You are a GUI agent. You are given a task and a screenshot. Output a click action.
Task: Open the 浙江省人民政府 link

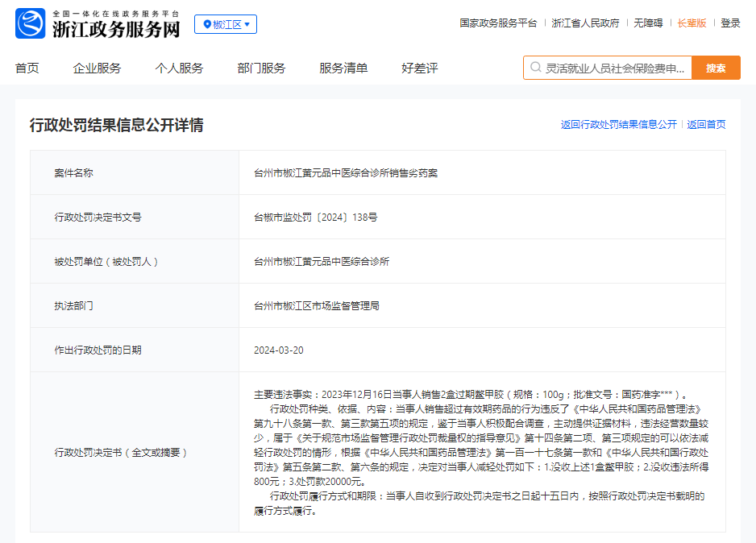coord(585,23)
